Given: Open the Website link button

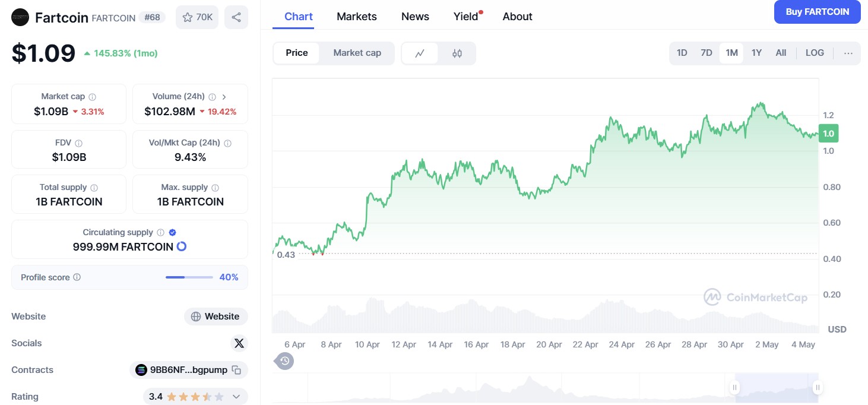Looking at the screenshot, I should tap(216, 317).
